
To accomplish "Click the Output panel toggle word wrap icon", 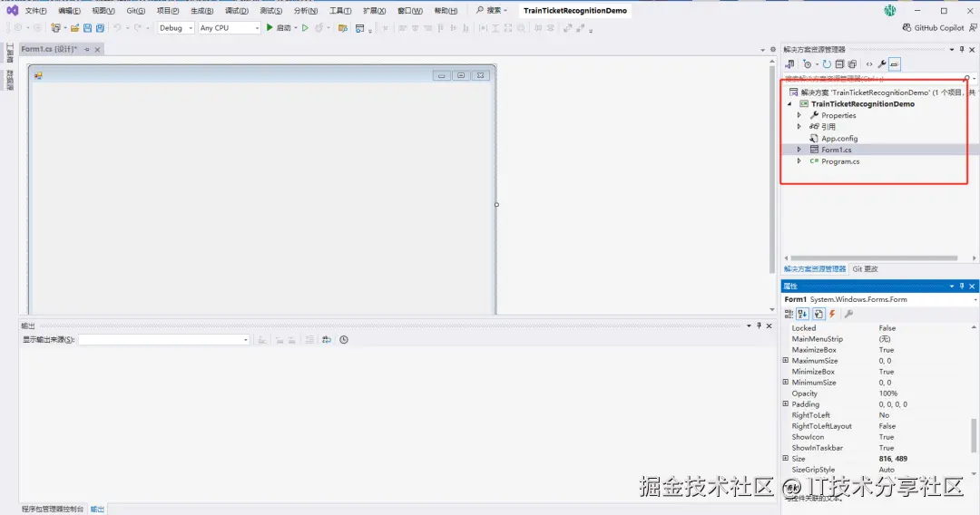I will click(327, 340).
